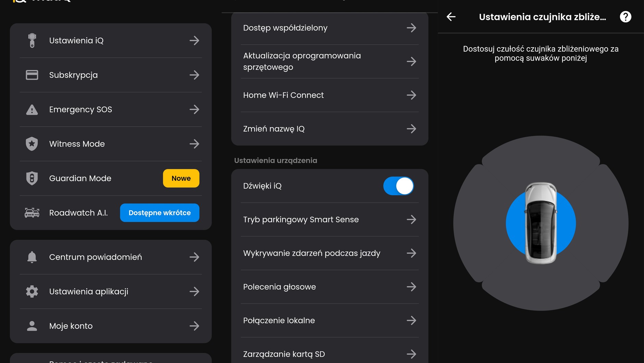This screenshot has width=644, height=363.
Task: Open Centrum powiadomień label
Action: point(96,257)
